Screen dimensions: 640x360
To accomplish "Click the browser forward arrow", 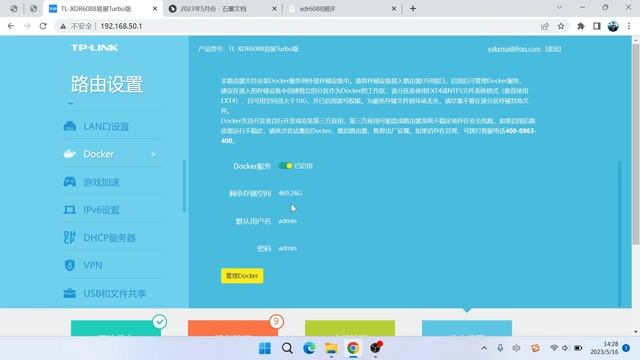I will click(x=27, y=26).
